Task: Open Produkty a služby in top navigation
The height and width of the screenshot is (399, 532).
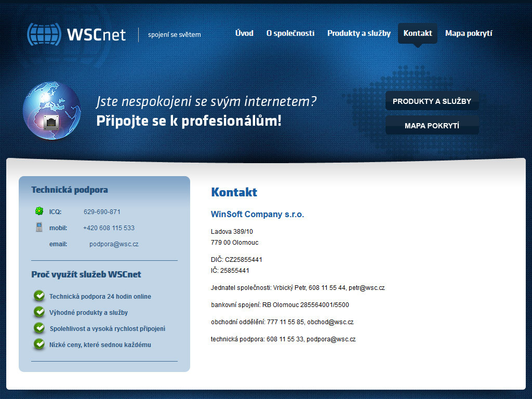Action: 359,33
